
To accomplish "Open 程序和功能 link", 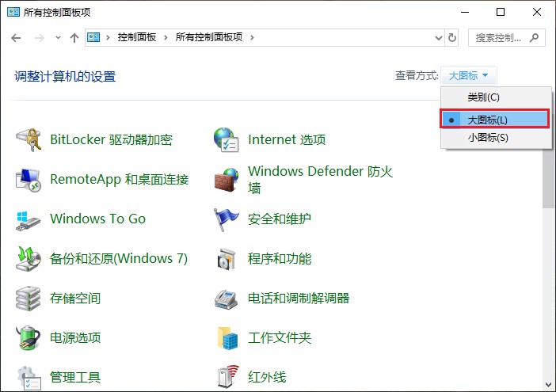I will [x=279, y=259].
